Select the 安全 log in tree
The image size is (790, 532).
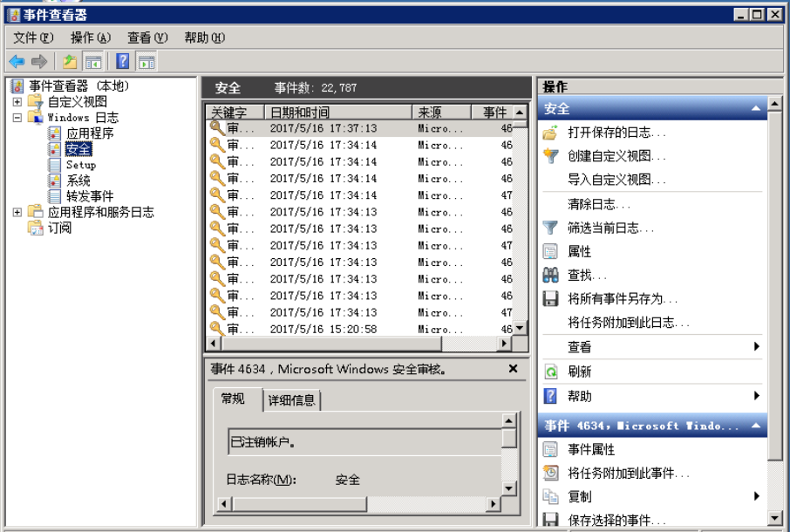click(78, 149)
